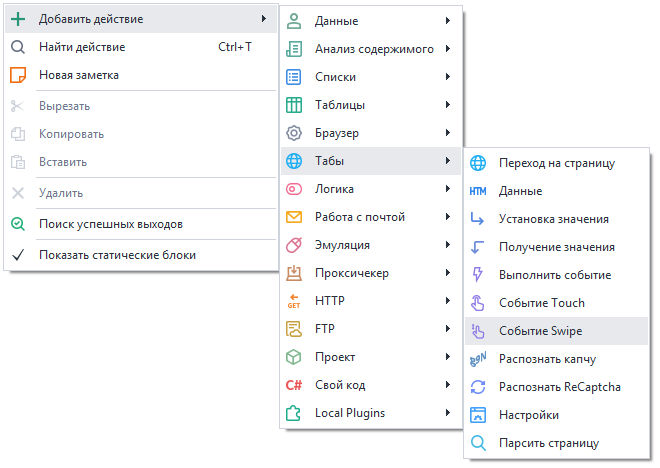Screen dimensions: 660x468
Task: Choose Парсить страницу from the Табы submenu
Action: coord(548,443)
